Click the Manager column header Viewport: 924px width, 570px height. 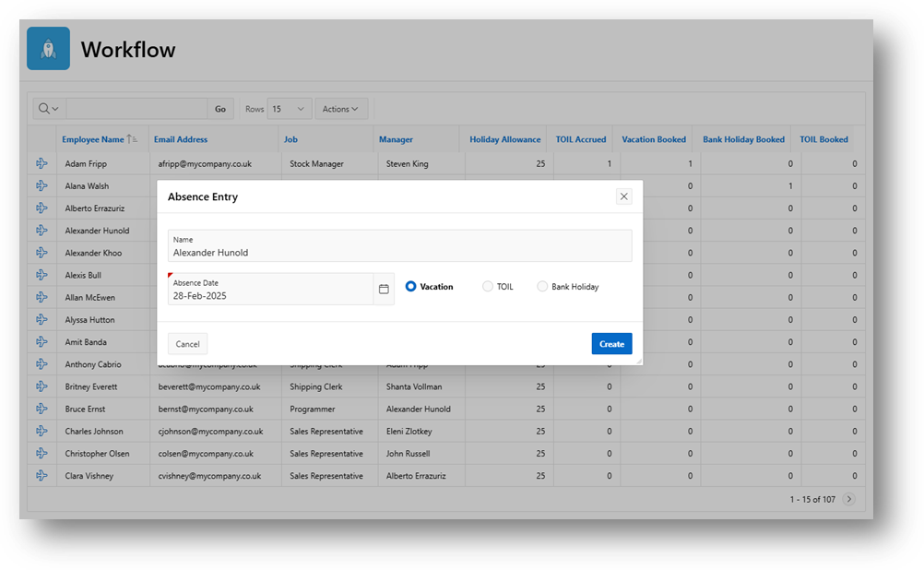(396, 139)
